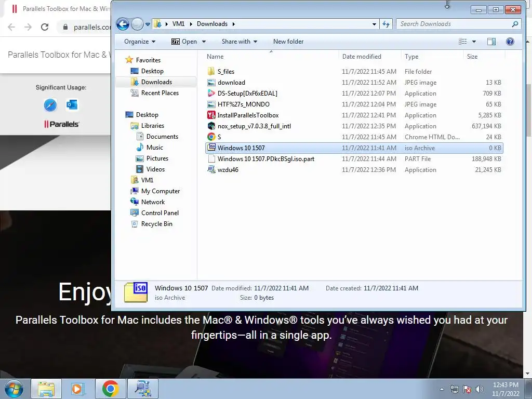The height and width of the screenshot is (399, 532).
Task: Select Libraries in navigation pane
Action: (x=152, y=126)
